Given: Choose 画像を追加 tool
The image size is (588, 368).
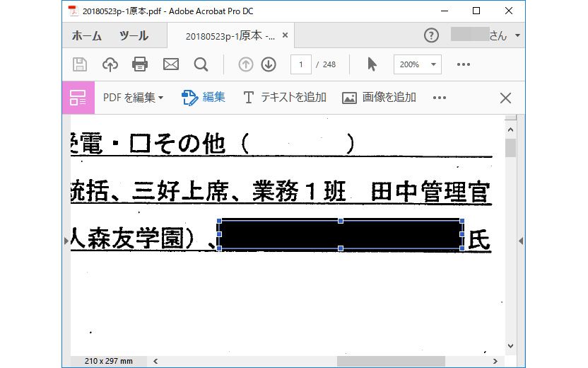Looking at the screenshot, I should point(379,98).
